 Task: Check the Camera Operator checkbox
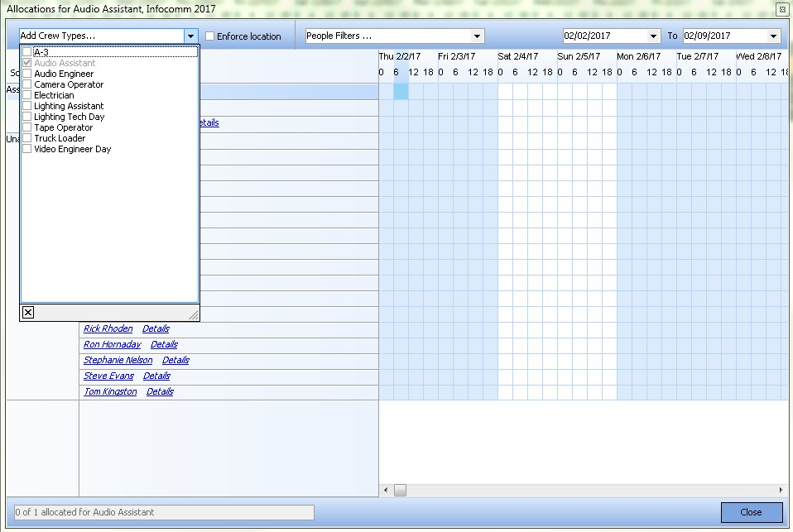27,84
